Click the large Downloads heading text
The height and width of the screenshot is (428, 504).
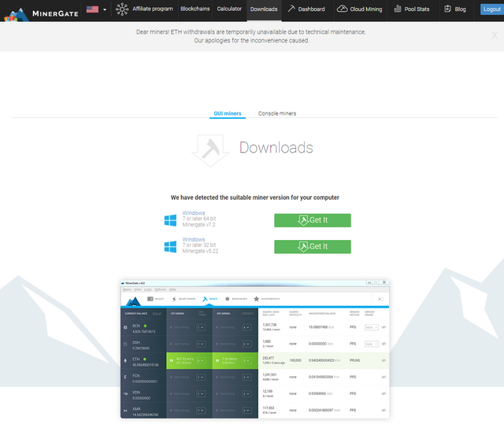point(276,148)
